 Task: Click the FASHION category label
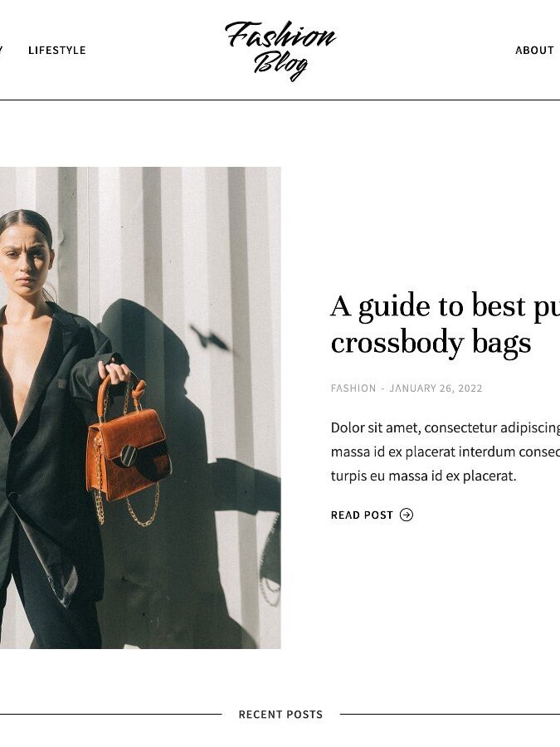(x=353, y=388)
